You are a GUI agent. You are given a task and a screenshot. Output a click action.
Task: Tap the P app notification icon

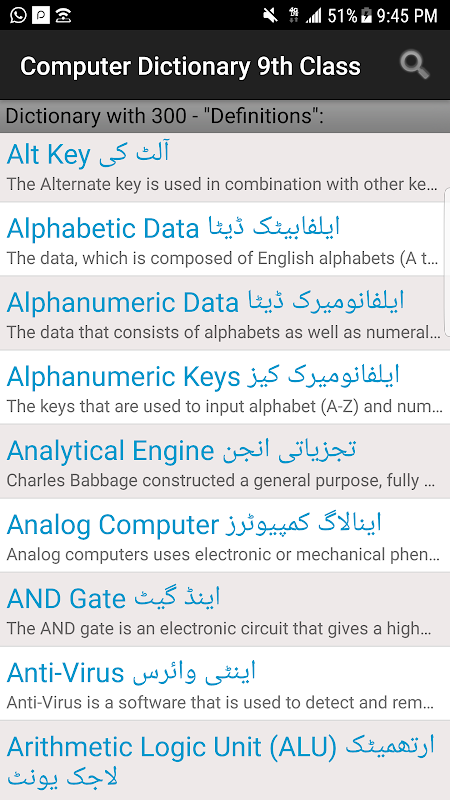click(41, 15)
